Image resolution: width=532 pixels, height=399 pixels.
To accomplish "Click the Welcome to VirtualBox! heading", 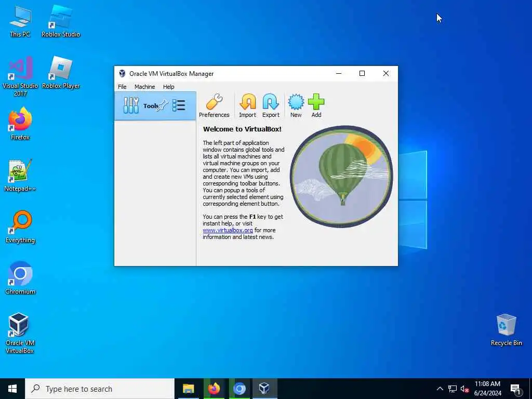I will [242, 129].
